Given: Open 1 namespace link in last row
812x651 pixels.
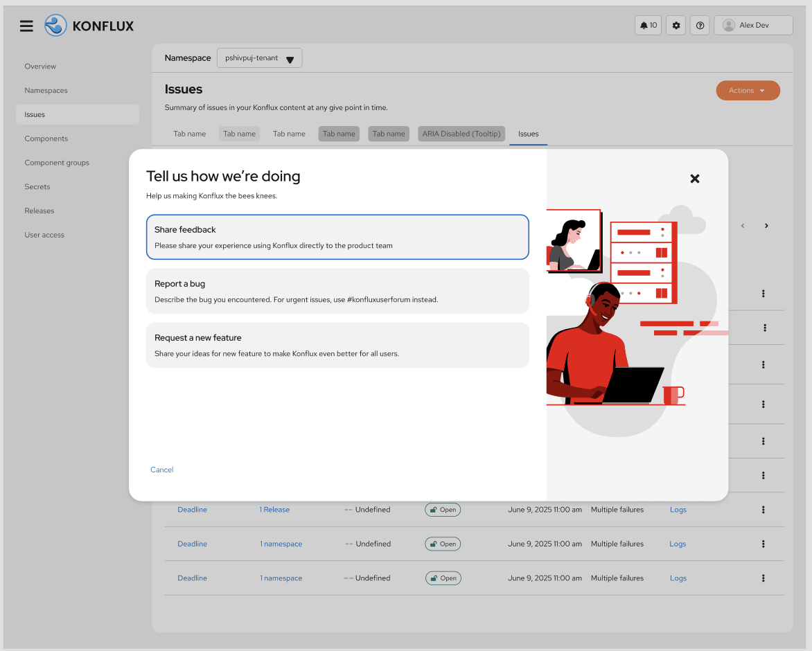Looking at the screenshot, I should click(281, 578).
